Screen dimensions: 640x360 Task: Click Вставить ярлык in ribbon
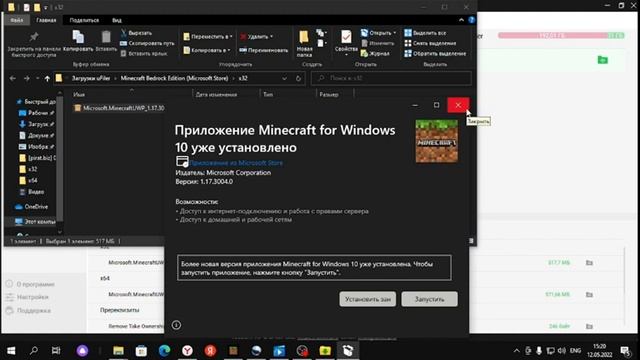(x=144, y=53)
